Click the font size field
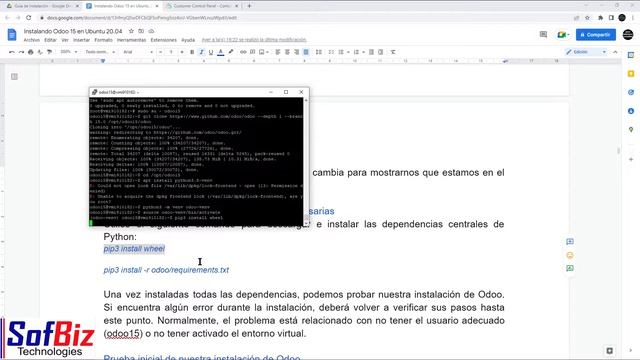This screenshot has height=360, width=640. (x=171, y=52)
